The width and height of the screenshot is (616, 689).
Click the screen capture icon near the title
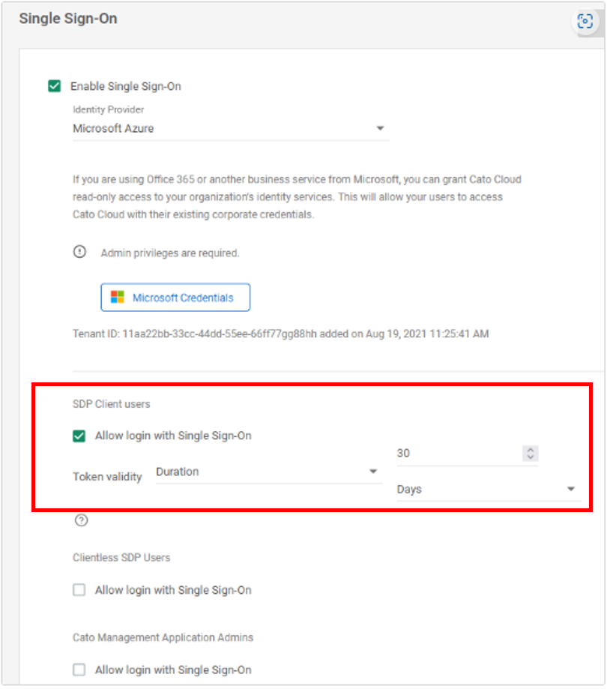pyautogui.click(x=585, y=21)
